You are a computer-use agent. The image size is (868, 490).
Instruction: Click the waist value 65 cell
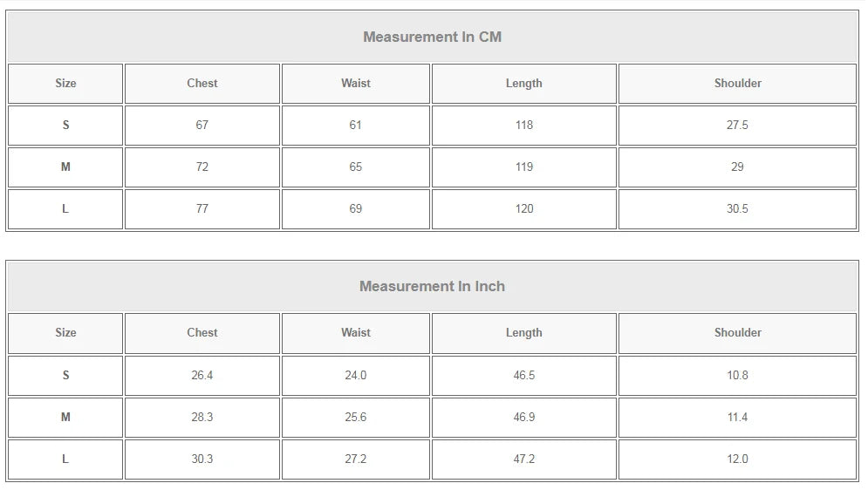355,167
